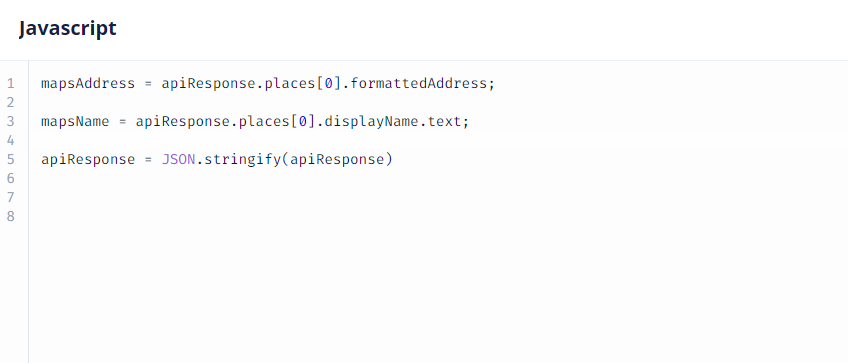Place cursor on formattedAddress property
The height and width of the screenshot is (363, 848).
point(419,84)
